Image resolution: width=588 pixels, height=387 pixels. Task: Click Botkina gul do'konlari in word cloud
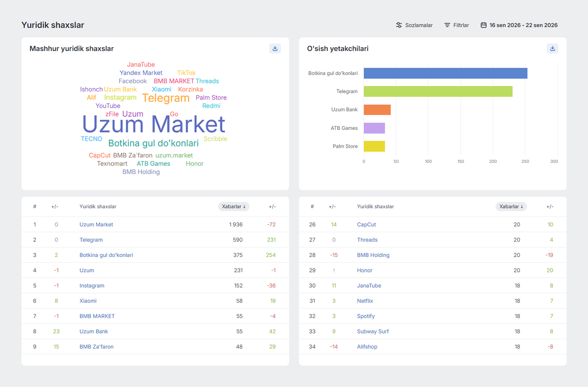(x=153, y=143)
